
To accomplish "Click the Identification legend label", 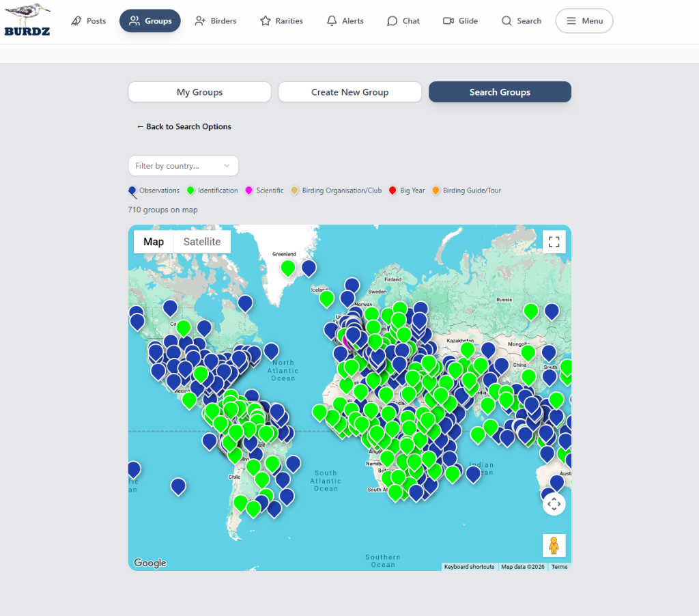I will 218,191.
